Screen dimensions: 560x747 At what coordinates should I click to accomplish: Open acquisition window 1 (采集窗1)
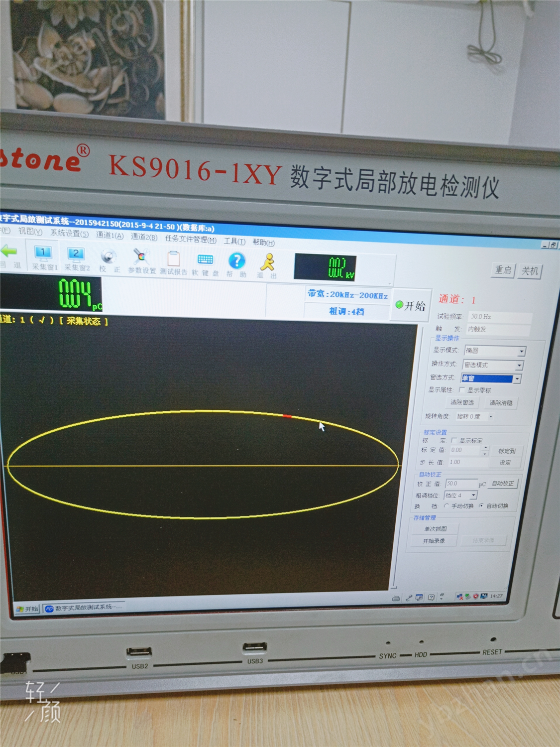[x=44, y=257]
